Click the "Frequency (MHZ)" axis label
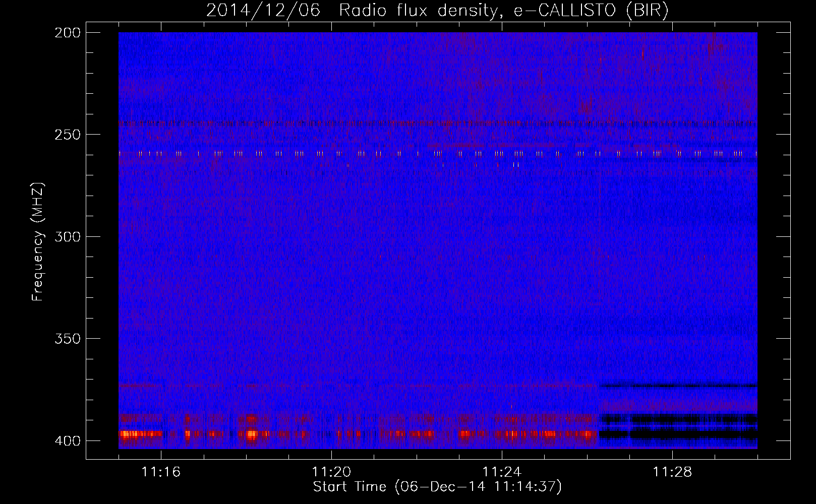Image resolution: width=816 pixels, height=504 pixels. (x=38, y=242)
